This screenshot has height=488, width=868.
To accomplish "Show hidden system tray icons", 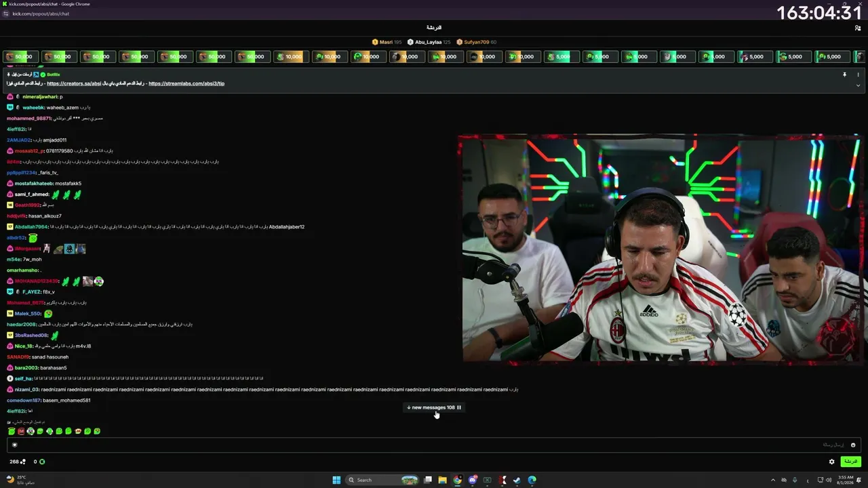I will pos(772,480).
